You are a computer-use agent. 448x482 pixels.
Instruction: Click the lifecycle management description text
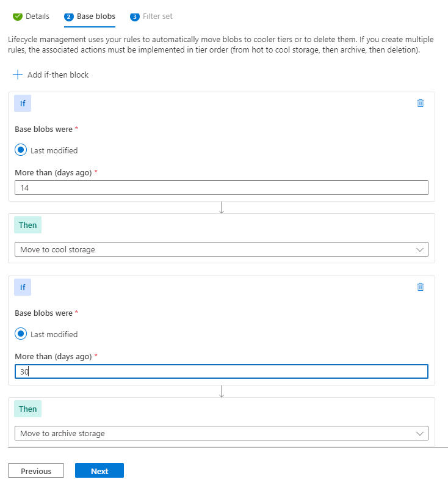(x=221, y=45)
